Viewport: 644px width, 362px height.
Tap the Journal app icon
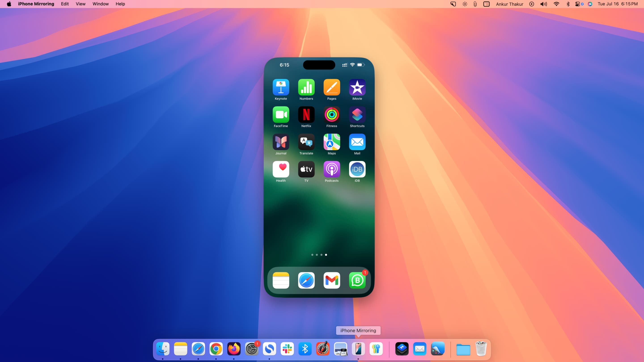pyautogui.click(x=281, y=142)
